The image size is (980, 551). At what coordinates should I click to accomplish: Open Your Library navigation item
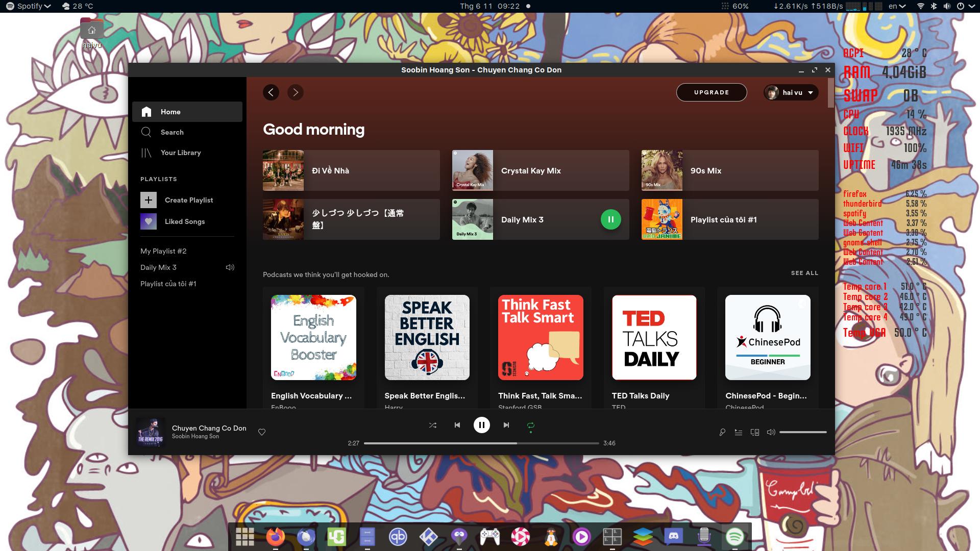187,153
